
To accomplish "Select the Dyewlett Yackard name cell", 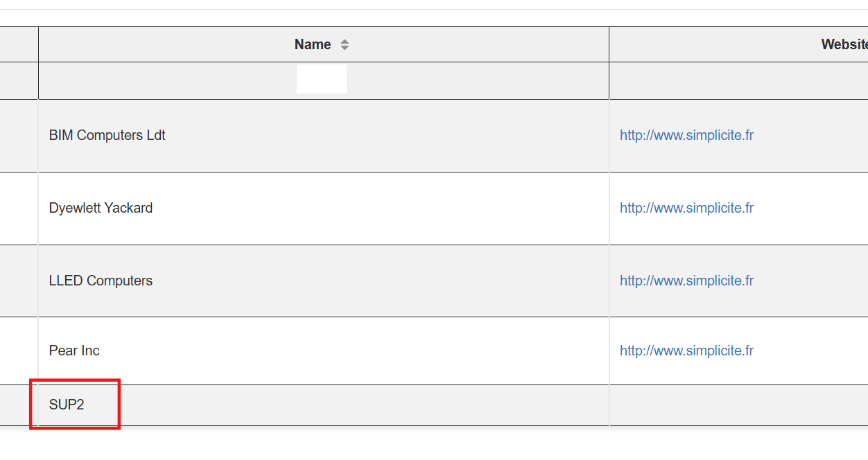I will pyautogui.click(x=101, y=209).
